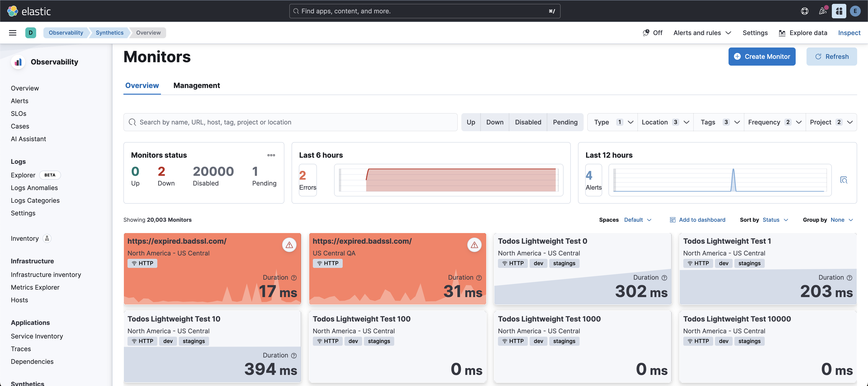Image resolution: width=868 pixels, height=386 pixels.
Task: Click the Add to dashboard icon
Action: point(672,220)
